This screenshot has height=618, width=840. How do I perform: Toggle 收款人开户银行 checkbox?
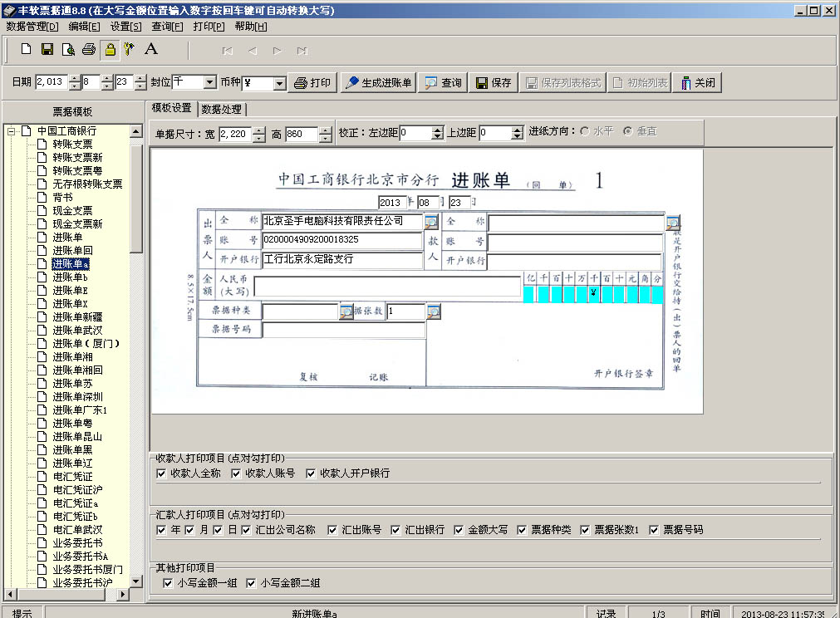coord(310,473)
